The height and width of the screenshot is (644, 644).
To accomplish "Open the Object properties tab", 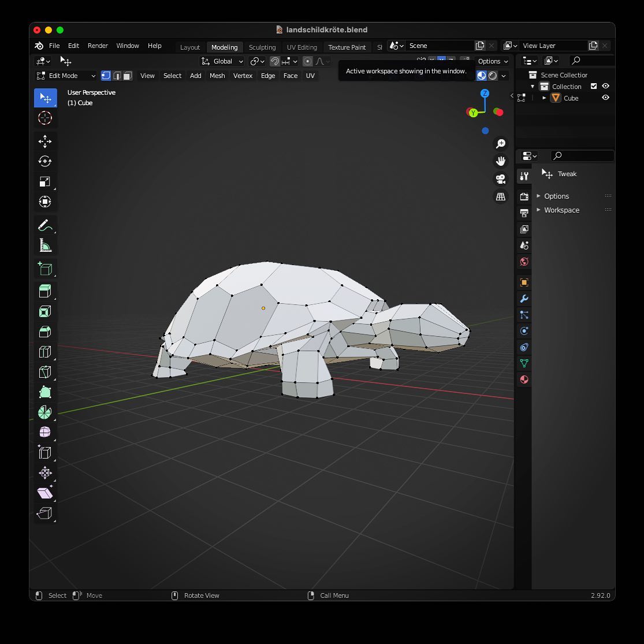I will pos(524,282).
